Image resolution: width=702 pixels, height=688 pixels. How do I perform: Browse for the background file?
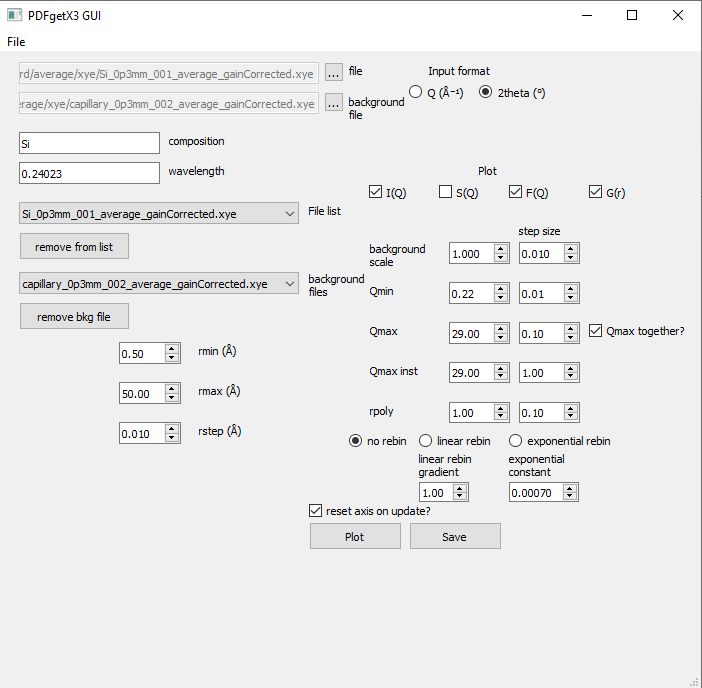pyautogui.click(x=334, y=103)
